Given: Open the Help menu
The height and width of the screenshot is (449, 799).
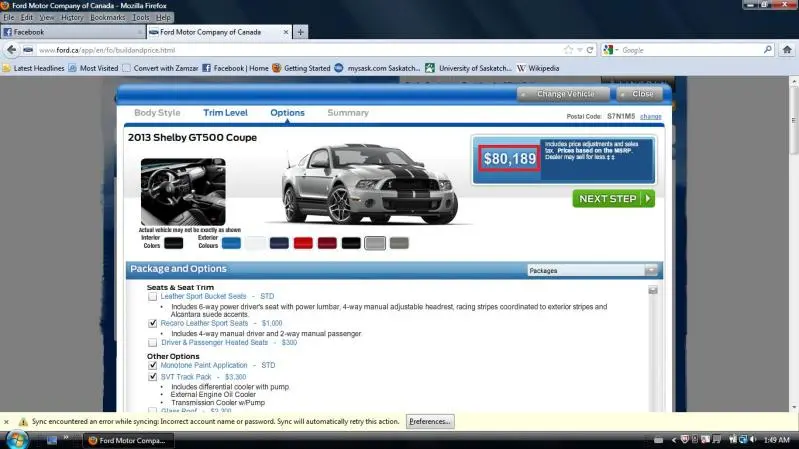Looking at the screenshot, I should 163,17.
